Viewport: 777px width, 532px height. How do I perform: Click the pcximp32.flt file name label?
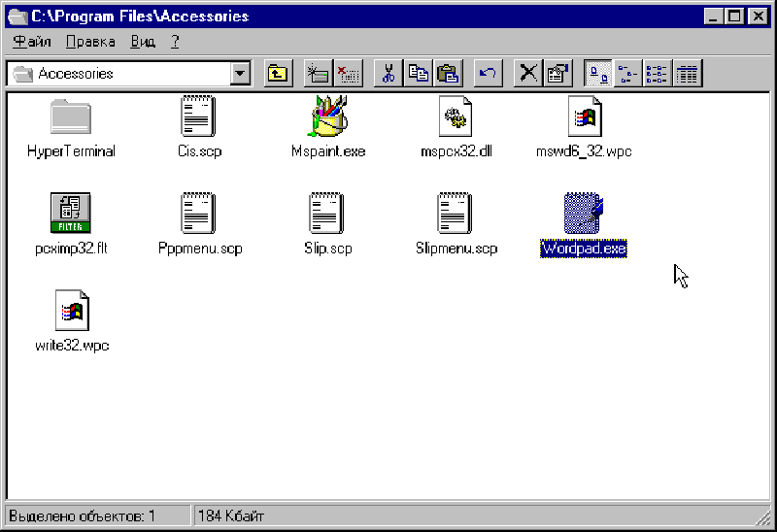(71, 249)
